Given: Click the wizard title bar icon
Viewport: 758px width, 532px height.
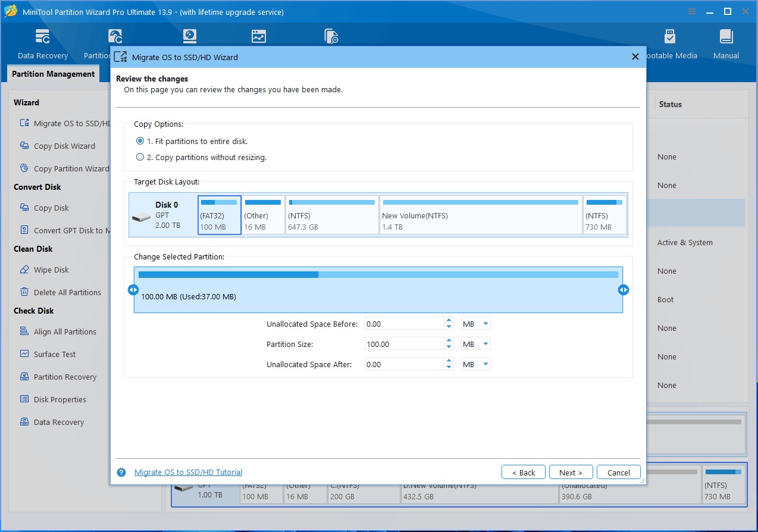Looking at the screenshot, I should 120,57.
